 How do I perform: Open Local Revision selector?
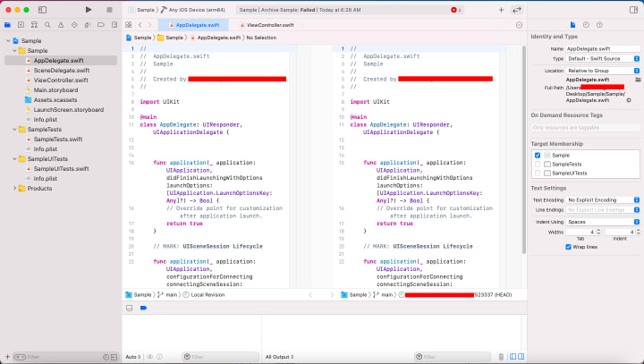coord(204,294)
